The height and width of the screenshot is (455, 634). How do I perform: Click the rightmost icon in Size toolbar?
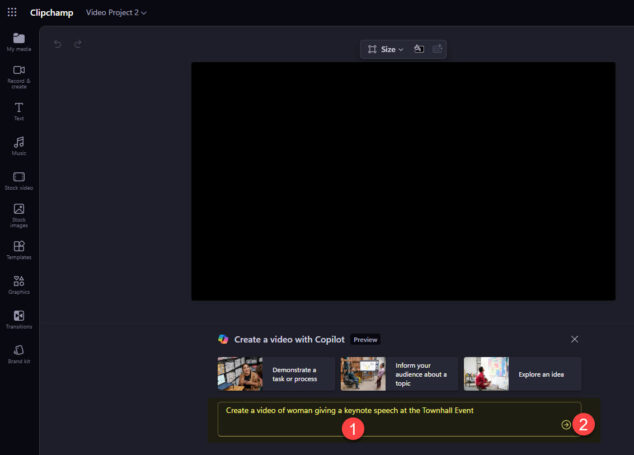(437, 49)
